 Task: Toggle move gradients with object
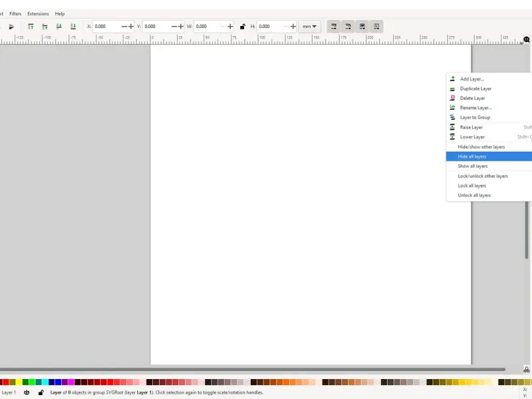point(362,27)
